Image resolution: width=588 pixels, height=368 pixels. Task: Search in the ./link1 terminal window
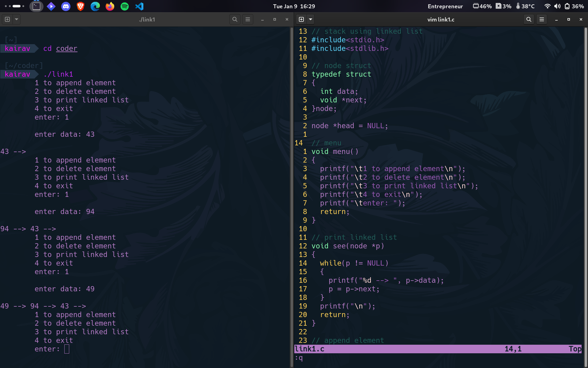235,19
